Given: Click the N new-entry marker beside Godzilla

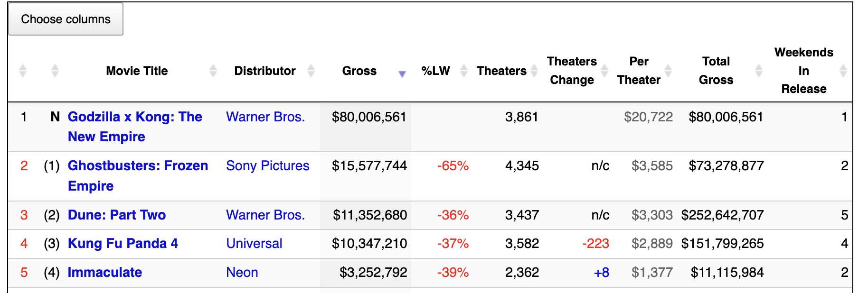Looking at the screenshot, I should click(55, 117).
